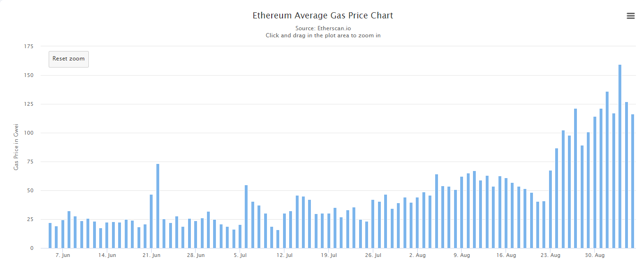Select the bar above the 12. Jul tick
Image resolution: width=644 pixels, height=265 pixels.
[x=284, y=231]
